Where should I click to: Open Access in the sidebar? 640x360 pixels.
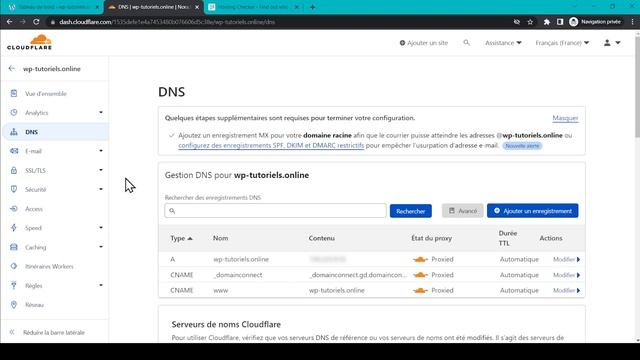33,209
